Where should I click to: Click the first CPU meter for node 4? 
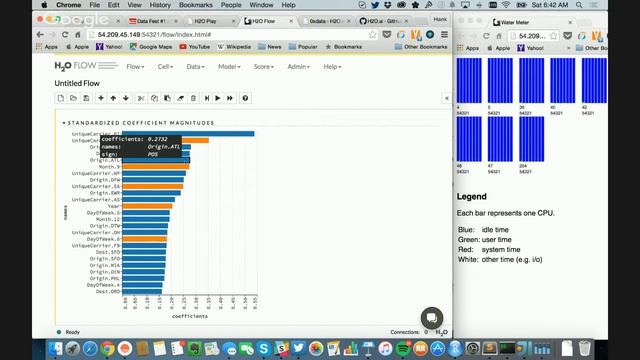pos(469,80)
